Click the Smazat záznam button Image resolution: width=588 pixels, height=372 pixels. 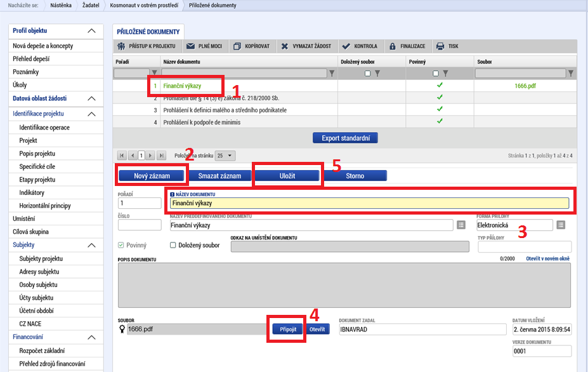click(x=219, y=176)
